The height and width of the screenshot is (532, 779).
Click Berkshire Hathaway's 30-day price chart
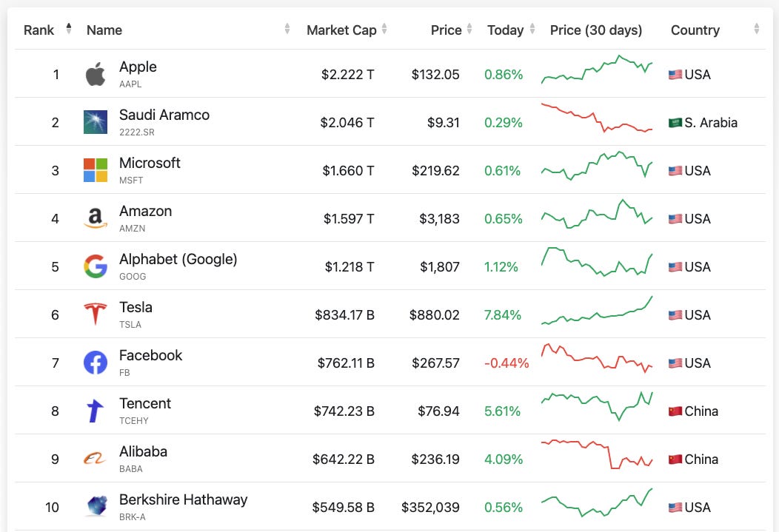tap(597, 502)
